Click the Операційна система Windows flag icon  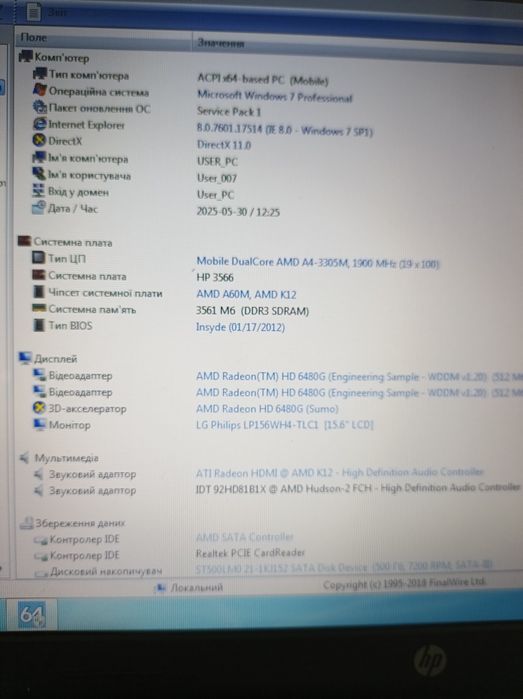click(x=39, y=90)
